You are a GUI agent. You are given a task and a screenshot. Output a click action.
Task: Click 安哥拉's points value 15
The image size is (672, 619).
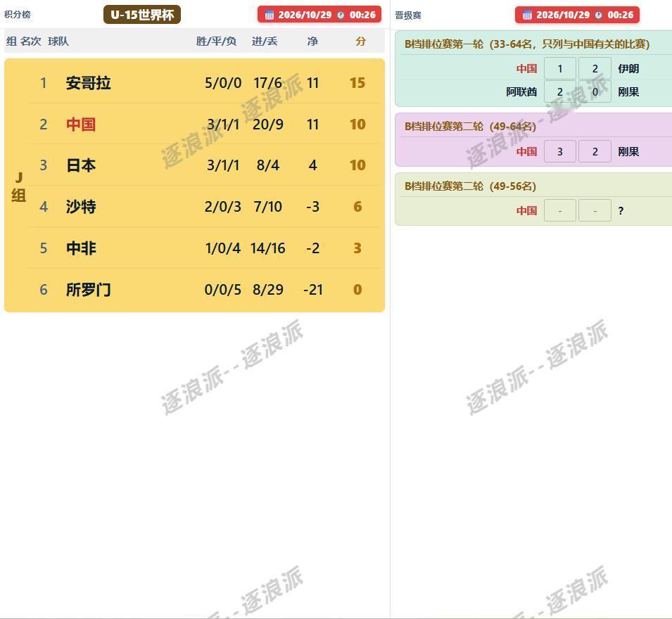click(357, 83)
